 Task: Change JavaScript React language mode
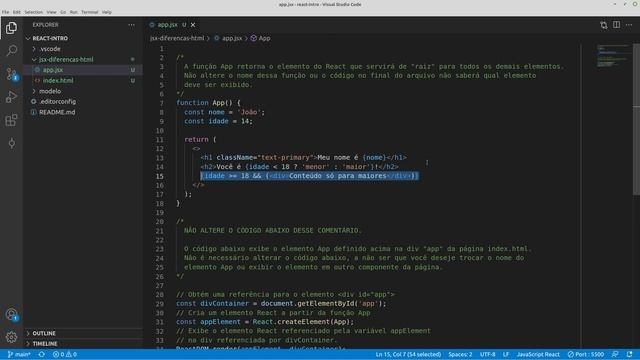[538, 354]
